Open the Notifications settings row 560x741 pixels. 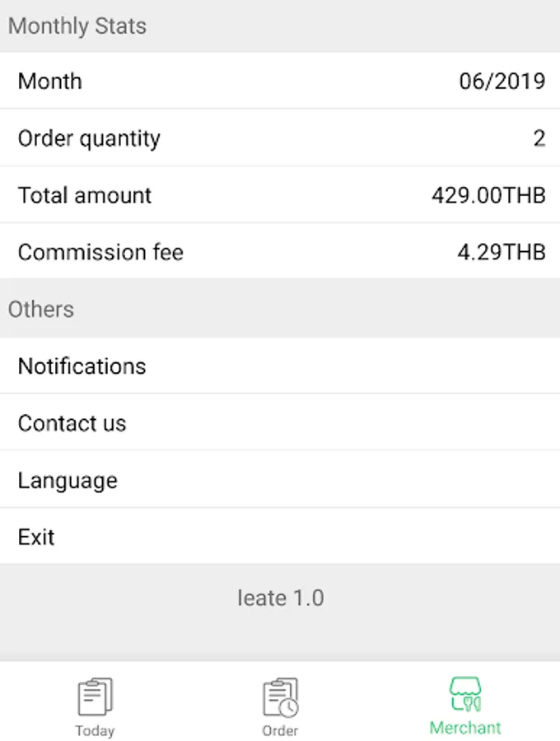click(280, 366)
